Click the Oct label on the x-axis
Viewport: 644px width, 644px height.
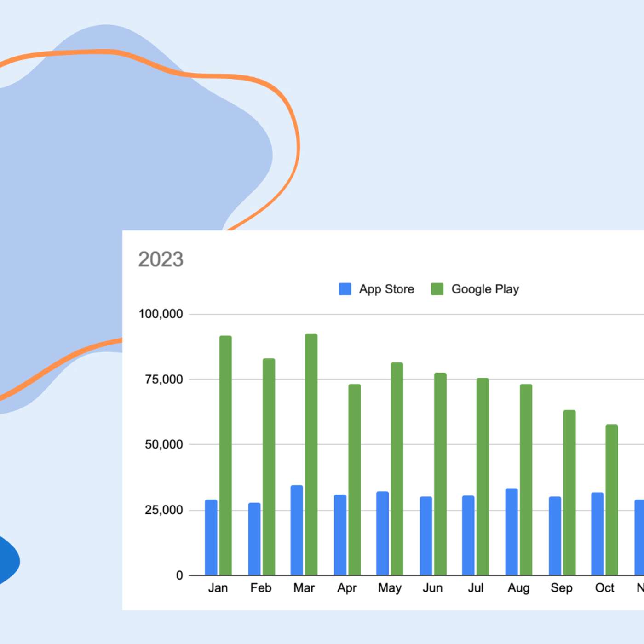click(x=604, y=588)
